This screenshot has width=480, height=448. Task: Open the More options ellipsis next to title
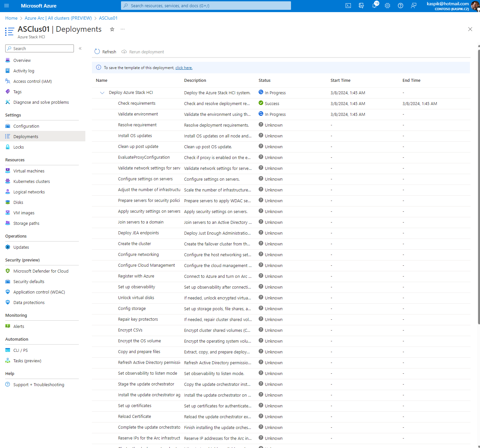(x=123, y=29)
